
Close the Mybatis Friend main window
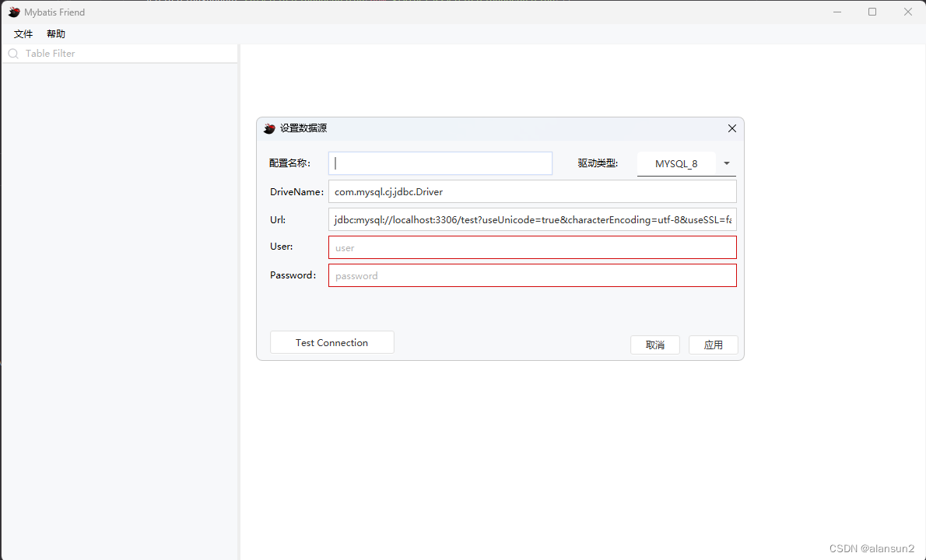click(907, 12)
